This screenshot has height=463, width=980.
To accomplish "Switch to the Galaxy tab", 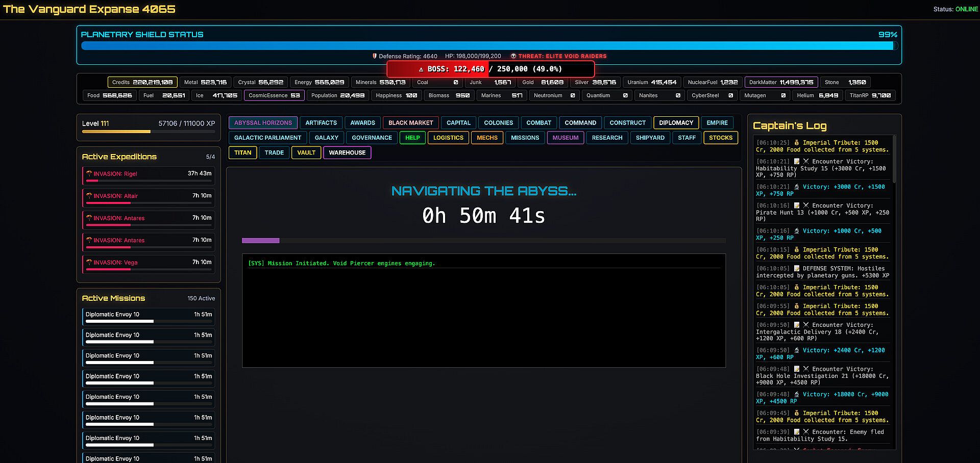I will (x=327, y=138).
